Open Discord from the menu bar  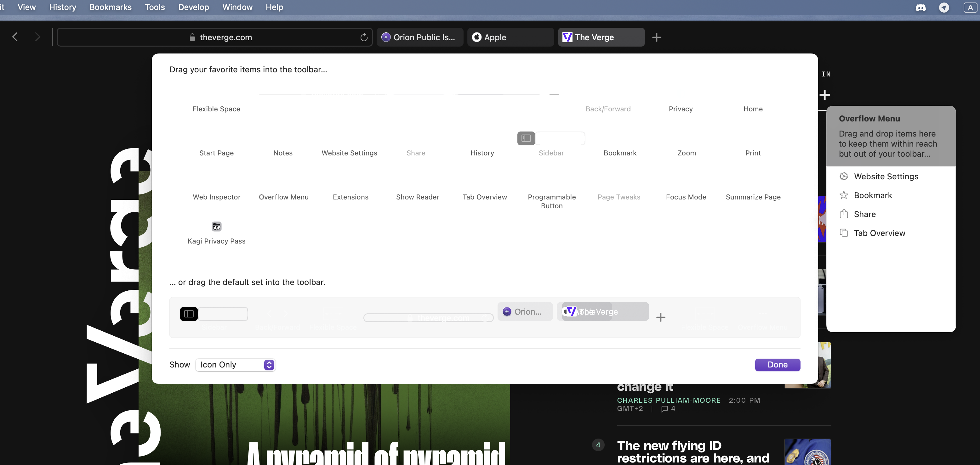click(921, 8)
